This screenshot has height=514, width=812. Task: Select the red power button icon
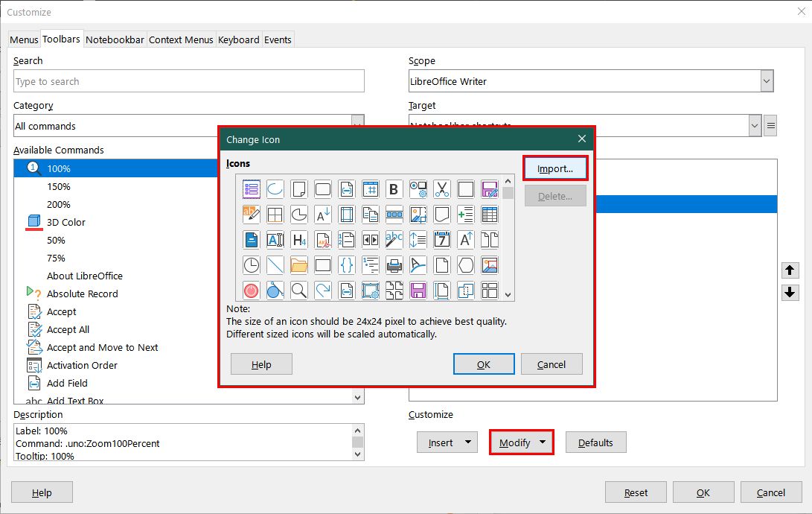[251, 290]
